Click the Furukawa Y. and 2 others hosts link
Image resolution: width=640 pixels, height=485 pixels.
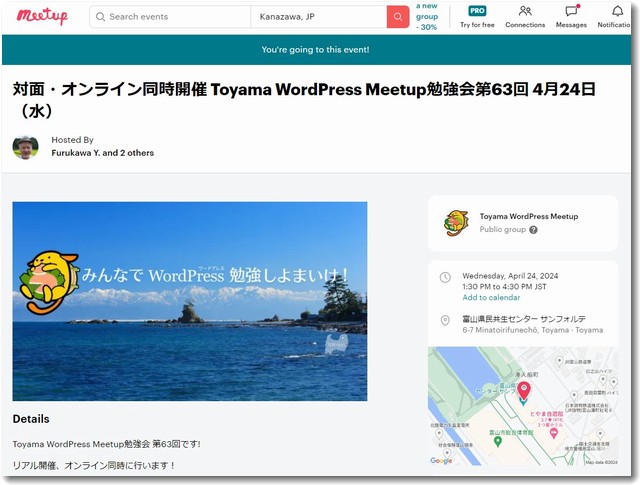(x=103, y=153)
